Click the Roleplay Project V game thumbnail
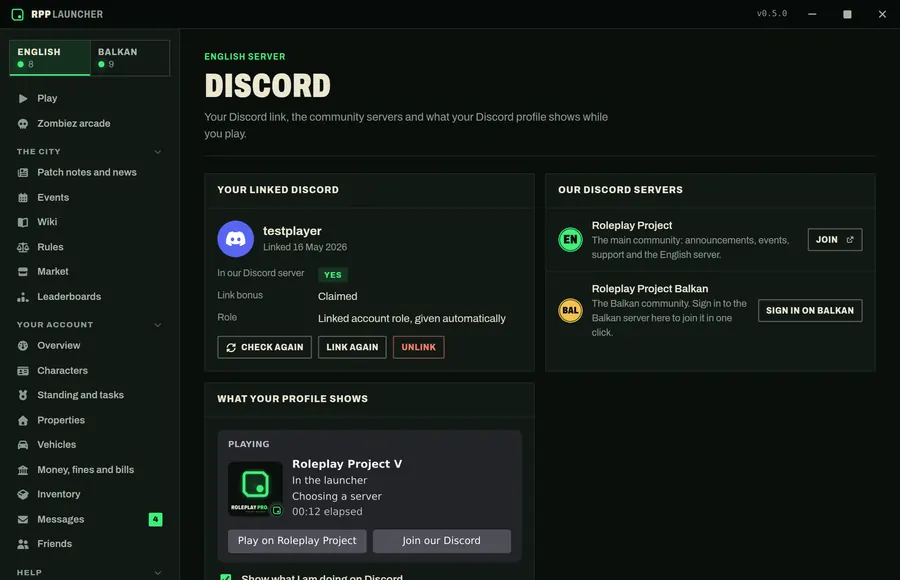 tap(255, 488)
